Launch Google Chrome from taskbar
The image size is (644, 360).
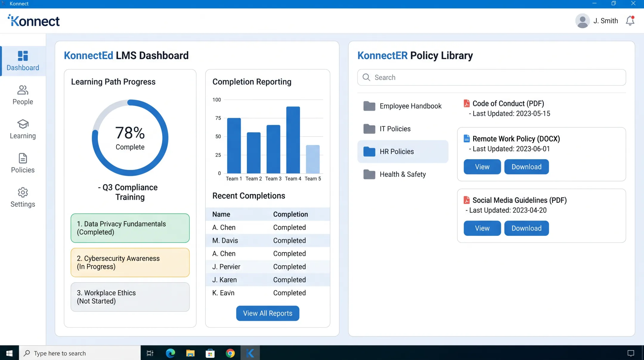coord(230,353)
